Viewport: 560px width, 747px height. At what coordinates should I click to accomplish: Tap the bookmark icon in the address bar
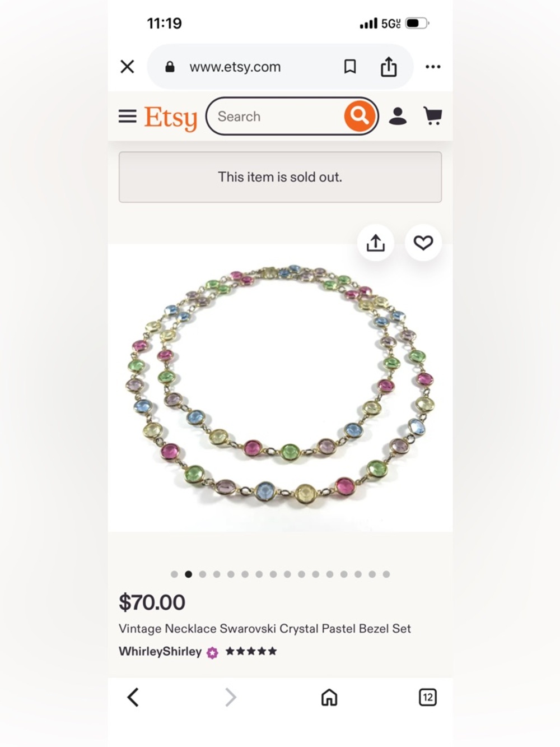click(x=350, y=67)
